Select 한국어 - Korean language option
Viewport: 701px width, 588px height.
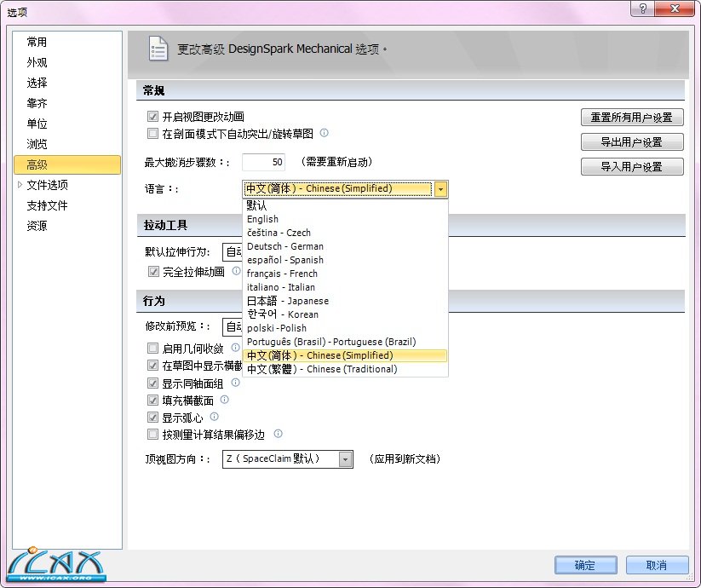[345, 314]
